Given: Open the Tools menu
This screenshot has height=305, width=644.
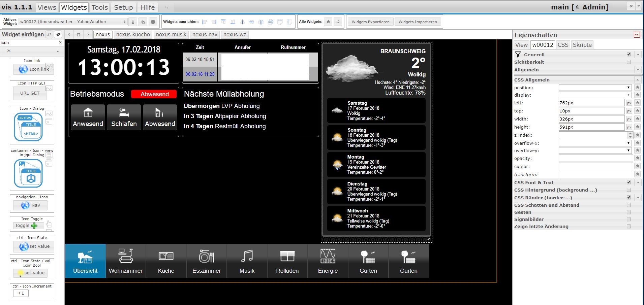Looking at the screenshot, I should pyautogui.click(x=100, y=7).
